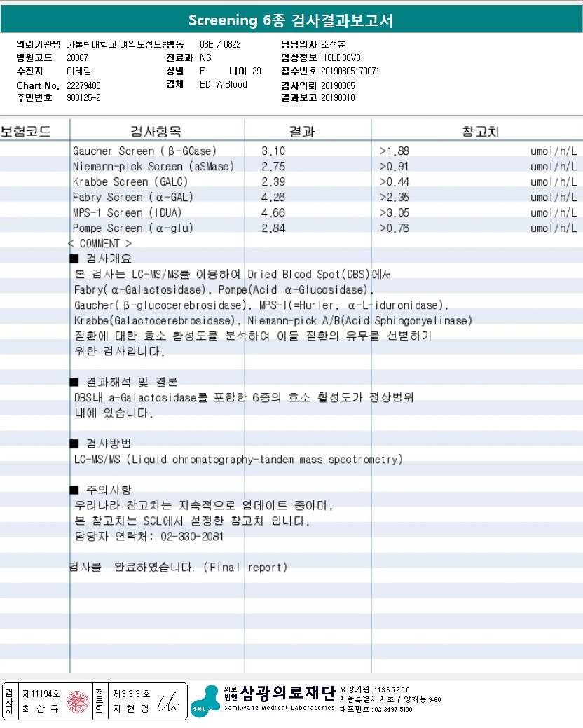The image size is (583, 728).
Task: Click the test request date 20190305
Action: (338, 86)
